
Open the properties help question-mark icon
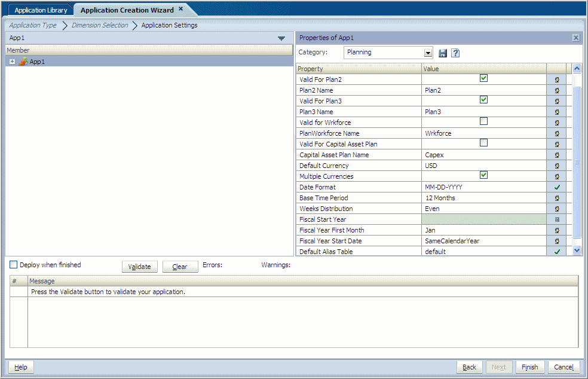tap(455, 53)
